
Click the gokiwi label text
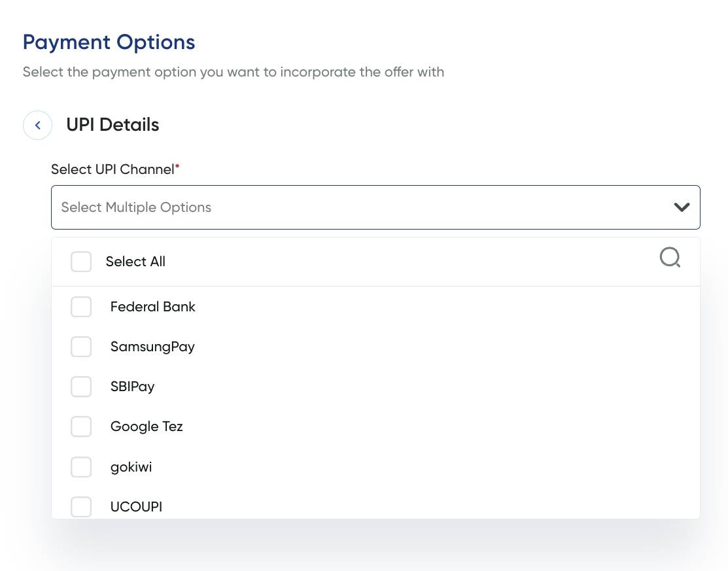[131, 467]
